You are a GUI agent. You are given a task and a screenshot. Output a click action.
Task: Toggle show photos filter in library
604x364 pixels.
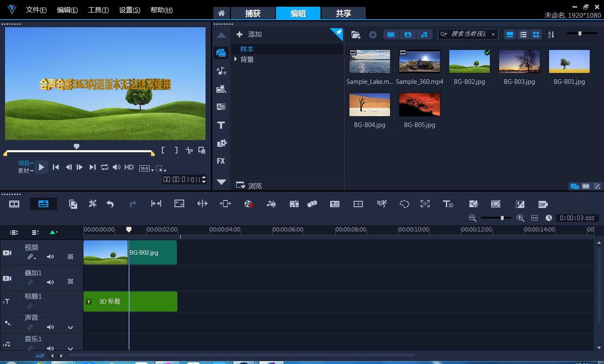(408, 34)
